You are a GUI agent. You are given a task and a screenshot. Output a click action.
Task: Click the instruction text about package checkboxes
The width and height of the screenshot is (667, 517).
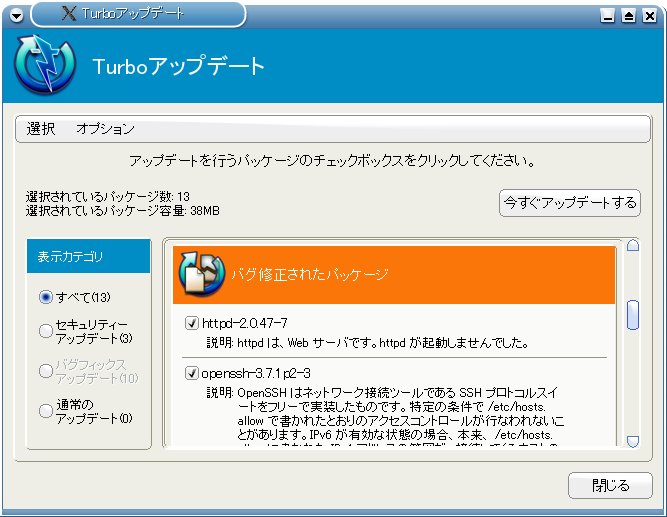[x=332, y=161]
